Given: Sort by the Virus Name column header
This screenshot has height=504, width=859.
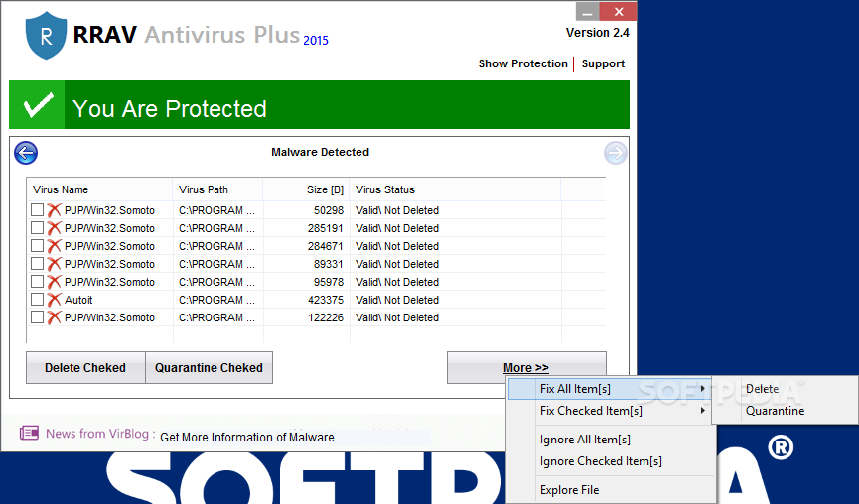Looking at the screenshot, I should coord(99,189).
